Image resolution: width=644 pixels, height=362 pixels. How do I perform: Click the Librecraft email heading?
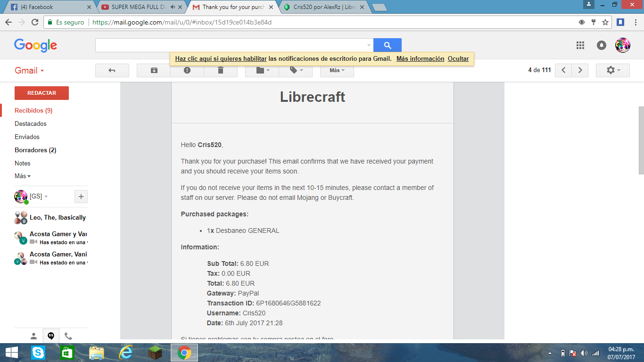(x=313, y=97)
